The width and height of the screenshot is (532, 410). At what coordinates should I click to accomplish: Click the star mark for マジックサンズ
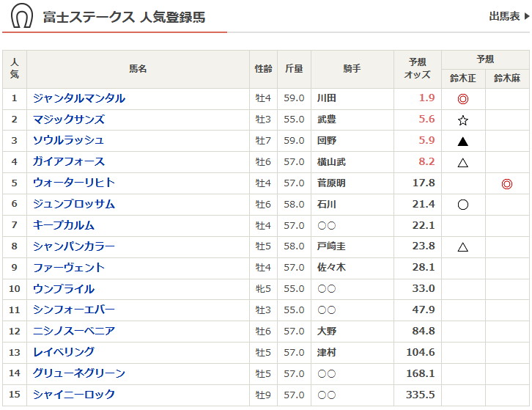(462, 120)
